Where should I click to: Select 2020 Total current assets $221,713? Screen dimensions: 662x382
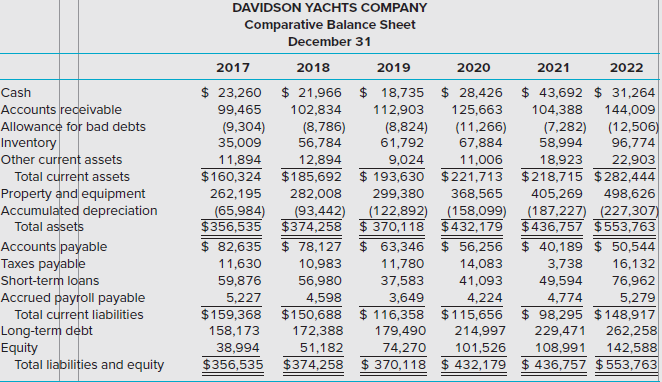pos(472,176)
